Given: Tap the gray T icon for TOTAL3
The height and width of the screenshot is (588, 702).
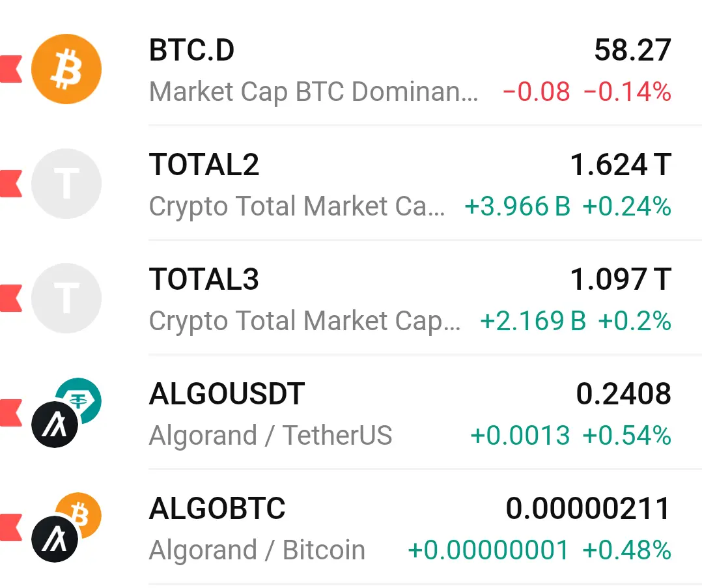Looking at the screenshot, I should pyautogui.click(x=66, y=298).
